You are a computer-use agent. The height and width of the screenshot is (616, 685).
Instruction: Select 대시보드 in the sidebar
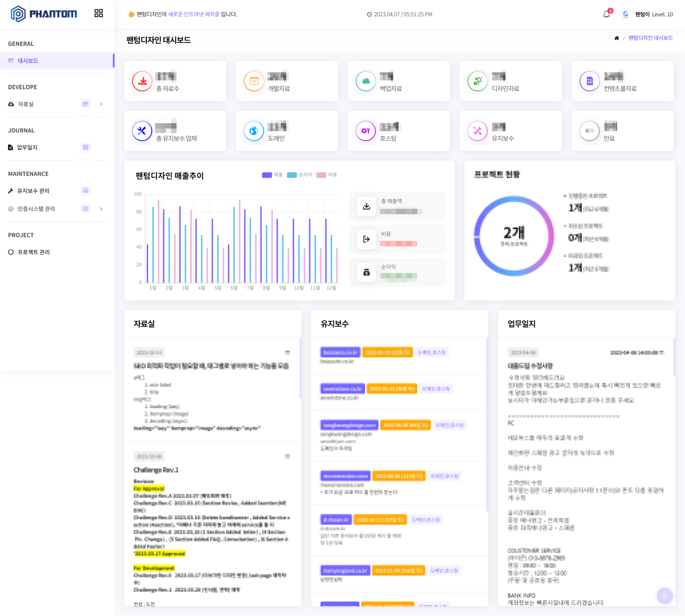pyautogui.click(x=28, y=61)
